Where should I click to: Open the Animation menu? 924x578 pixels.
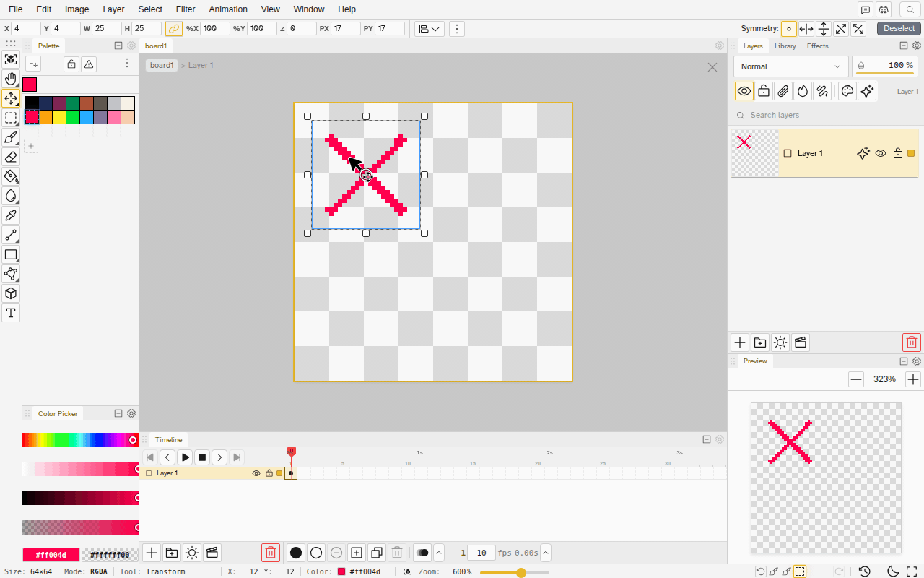point(228,9)
